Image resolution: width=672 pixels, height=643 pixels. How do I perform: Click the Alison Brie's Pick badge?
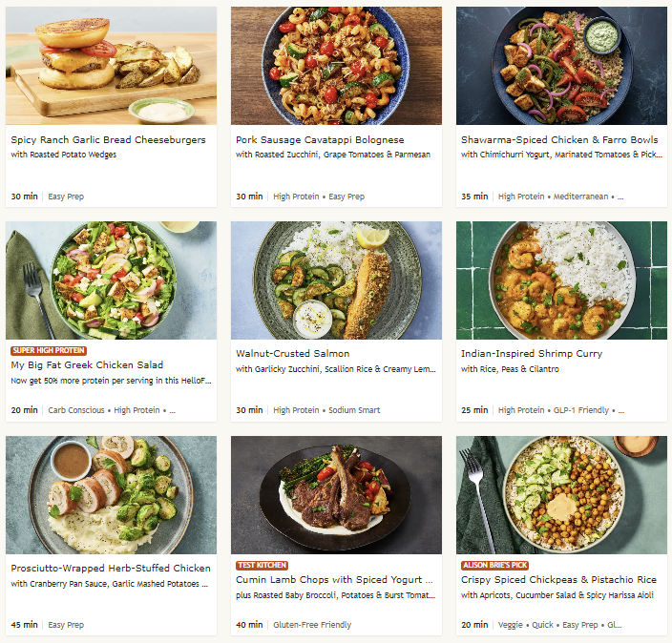[496, 566]
